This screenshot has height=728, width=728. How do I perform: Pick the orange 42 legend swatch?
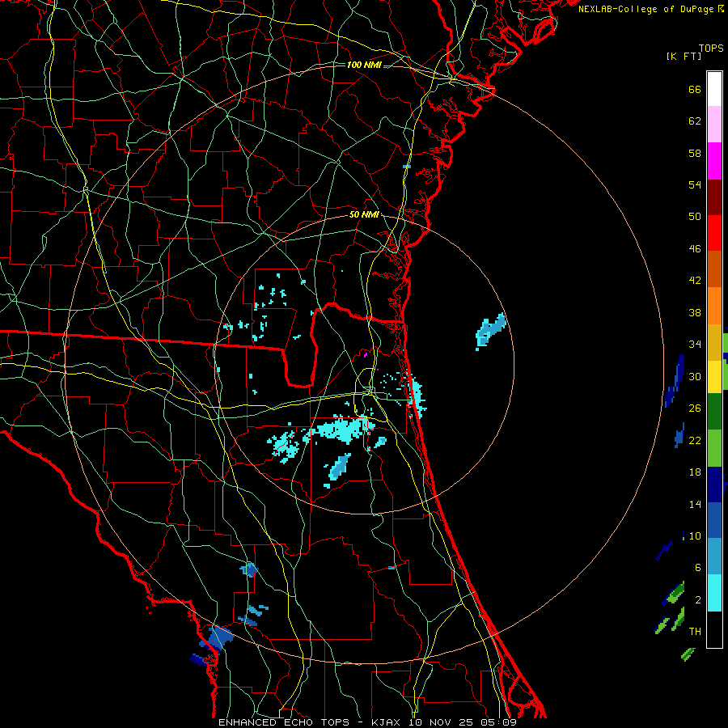point(714,306)
